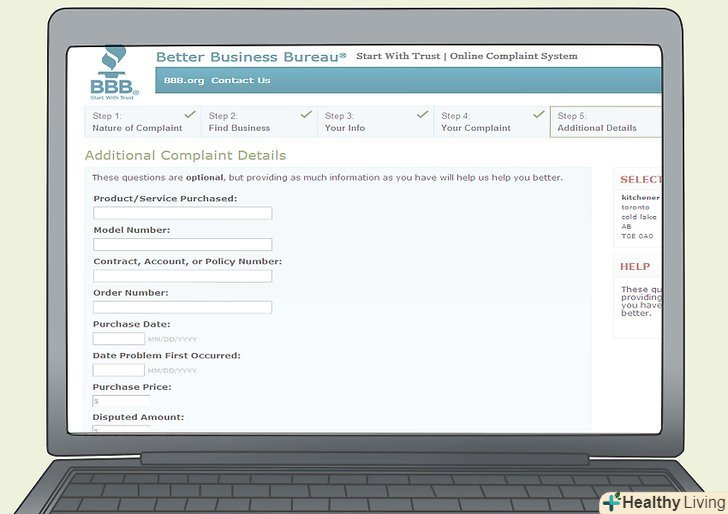The height and width of the screenshot is (514, 728).
Task: Click the Order Number label
Action: pyautogui.click(x=131, y=293)
